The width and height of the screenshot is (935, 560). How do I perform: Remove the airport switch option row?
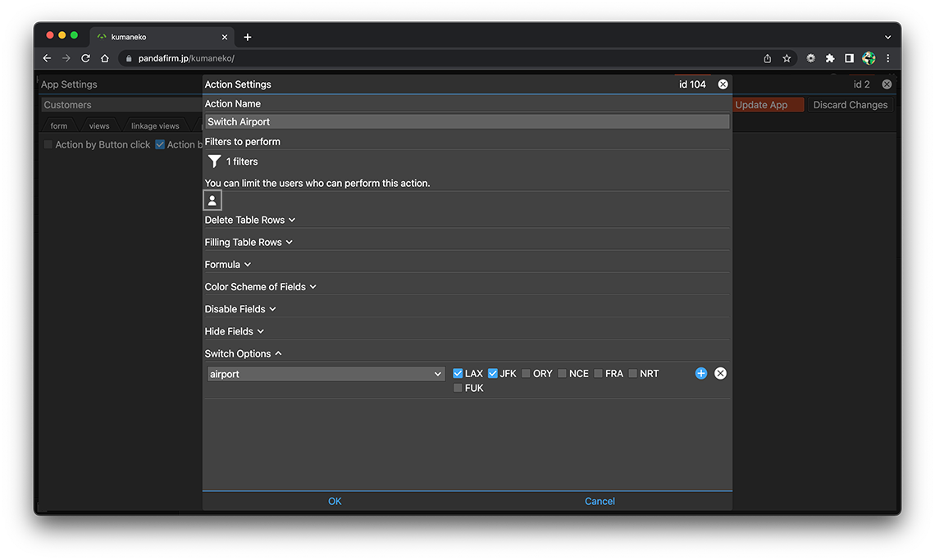click(720, 374)
